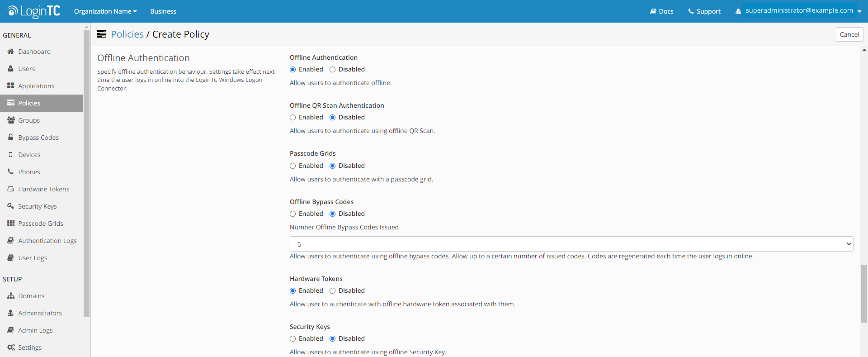
Task: Enable Offline QR Scan Authentication
Action: tap(293, 118)
